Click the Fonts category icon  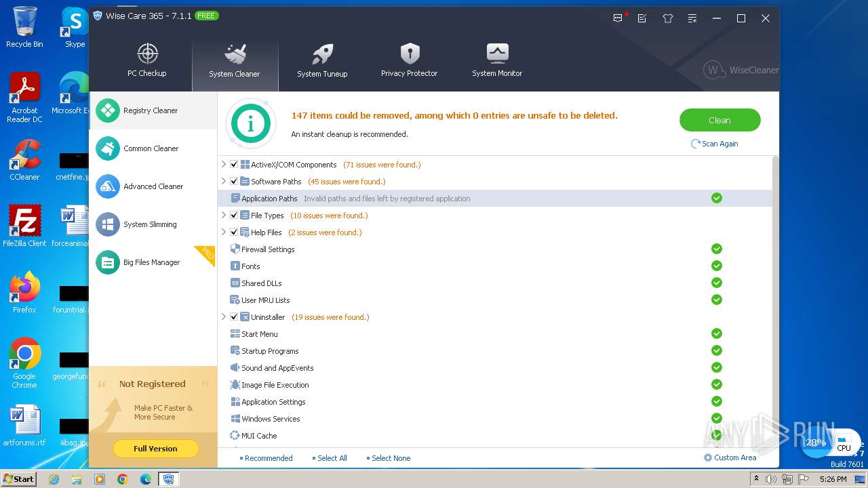click(x=235, y=266)
